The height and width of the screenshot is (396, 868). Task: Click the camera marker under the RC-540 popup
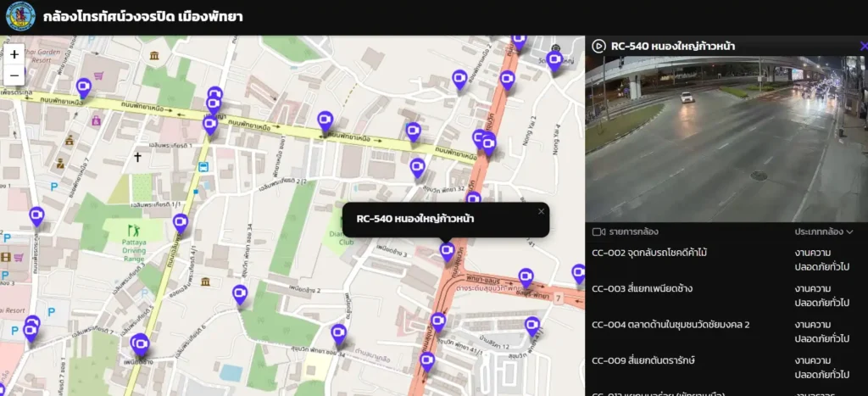[448, 252]
